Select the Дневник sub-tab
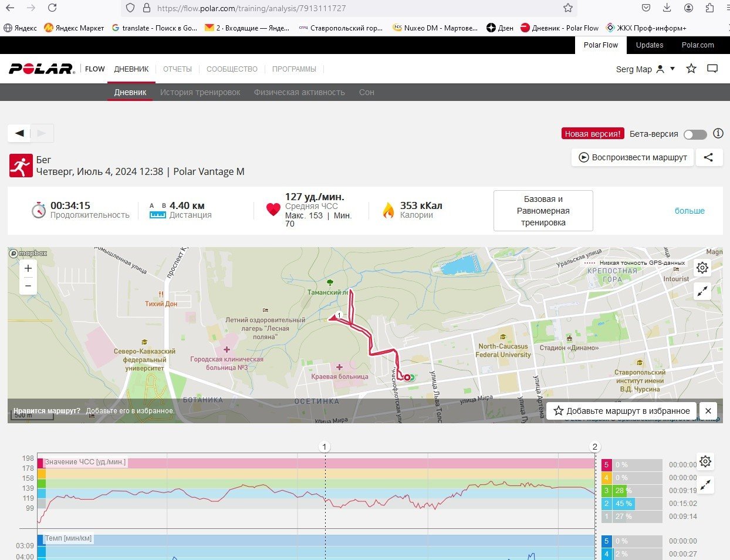The image size is (730, 560). (x=130, y=92)
